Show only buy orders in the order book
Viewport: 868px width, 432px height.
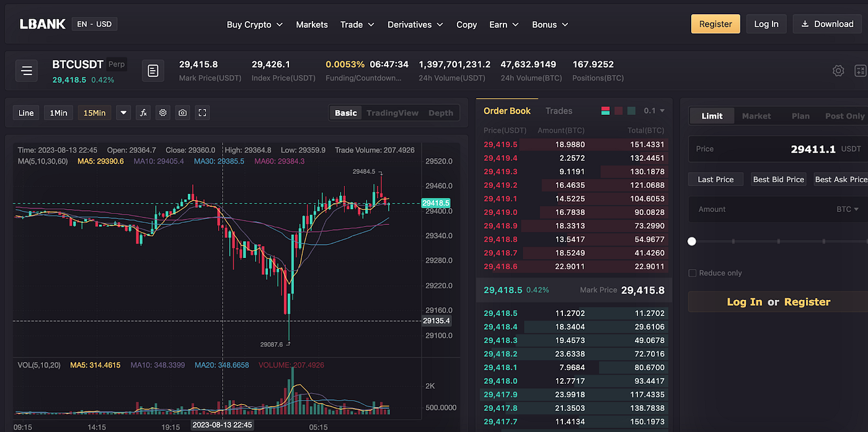(x=631, y=110)
